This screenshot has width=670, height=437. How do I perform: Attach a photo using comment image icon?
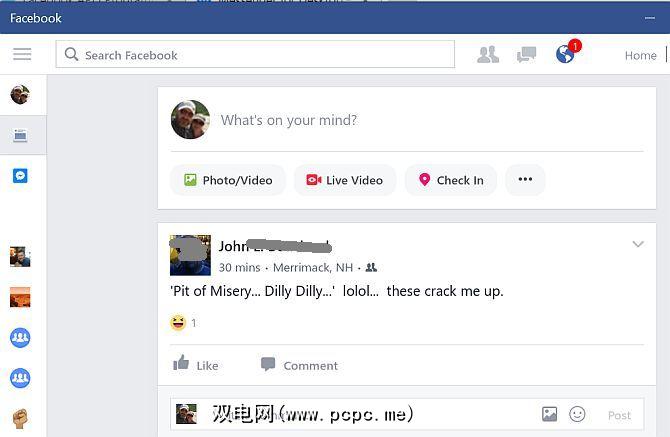549,414
